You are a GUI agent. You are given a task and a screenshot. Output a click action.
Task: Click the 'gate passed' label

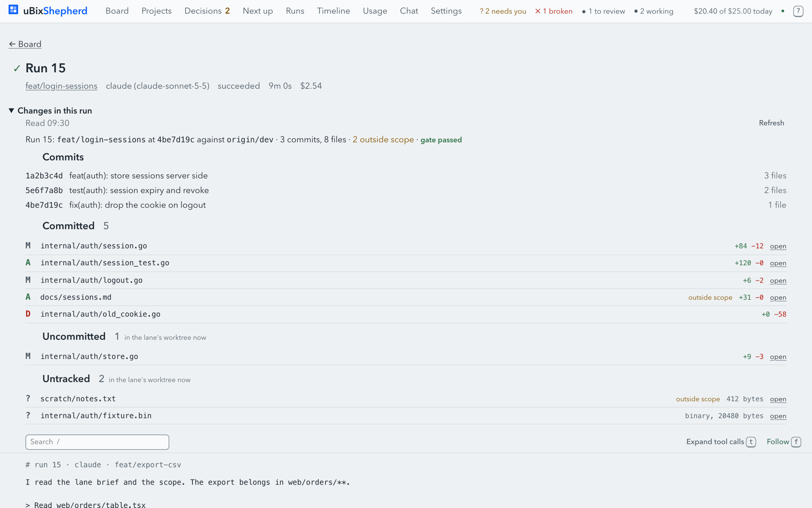point(441,140)
